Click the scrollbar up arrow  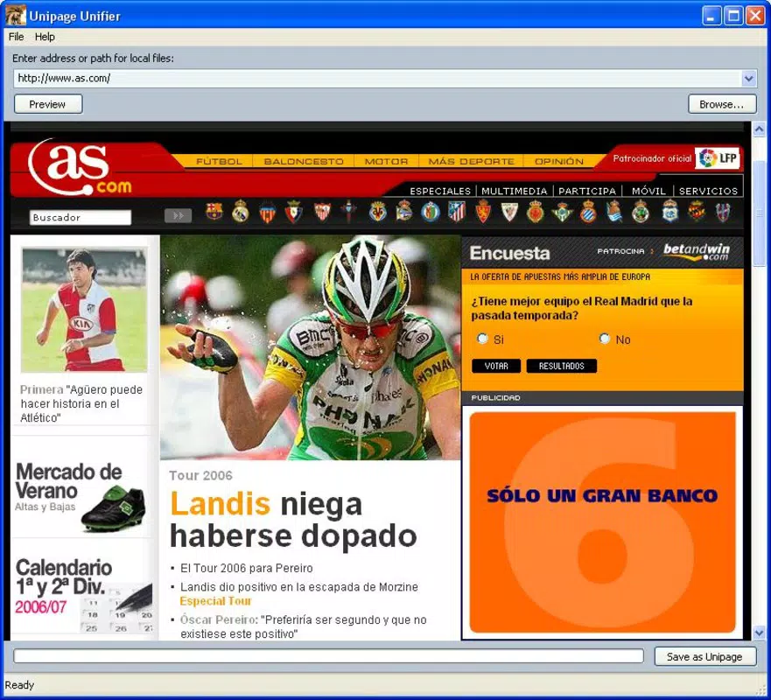(760, 129)
